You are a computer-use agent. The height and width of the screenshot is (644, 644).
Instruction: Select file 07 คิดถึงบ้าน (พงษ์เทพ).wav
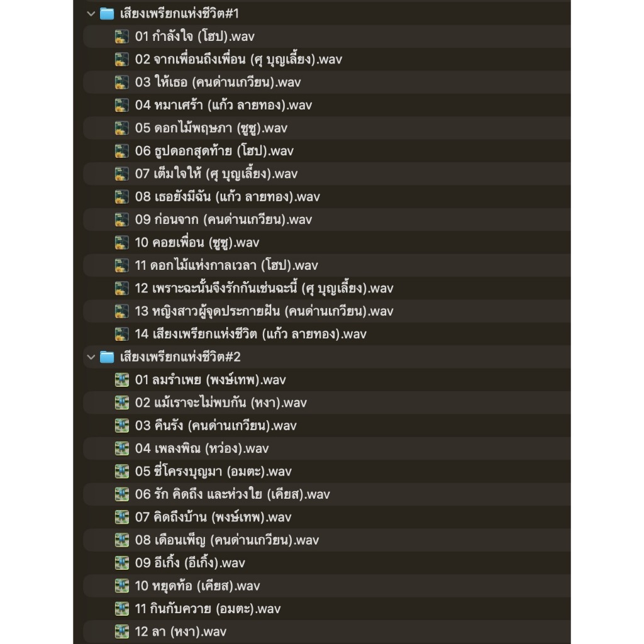(327, 518)
